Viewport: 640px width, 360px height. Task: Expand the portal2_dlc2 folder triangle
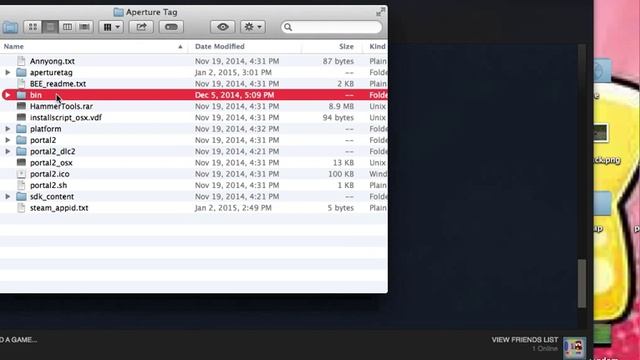pyautogui.click(x=8, y=151)
